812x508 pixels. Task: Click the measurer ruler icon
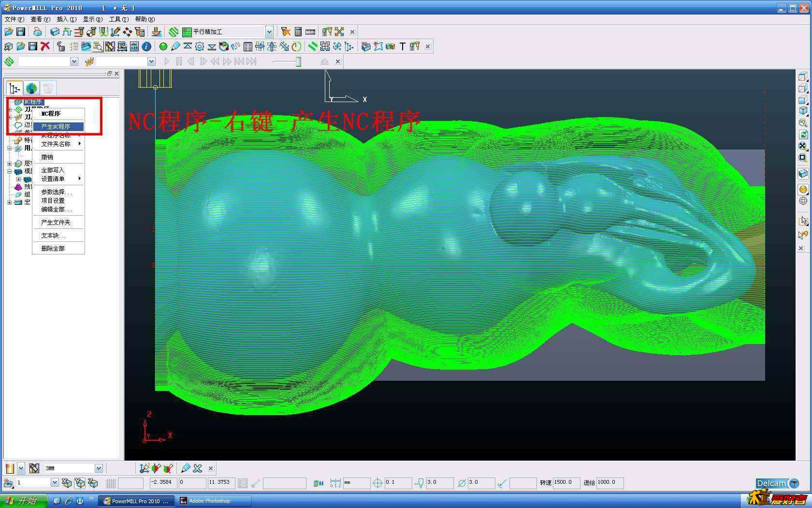310,32
